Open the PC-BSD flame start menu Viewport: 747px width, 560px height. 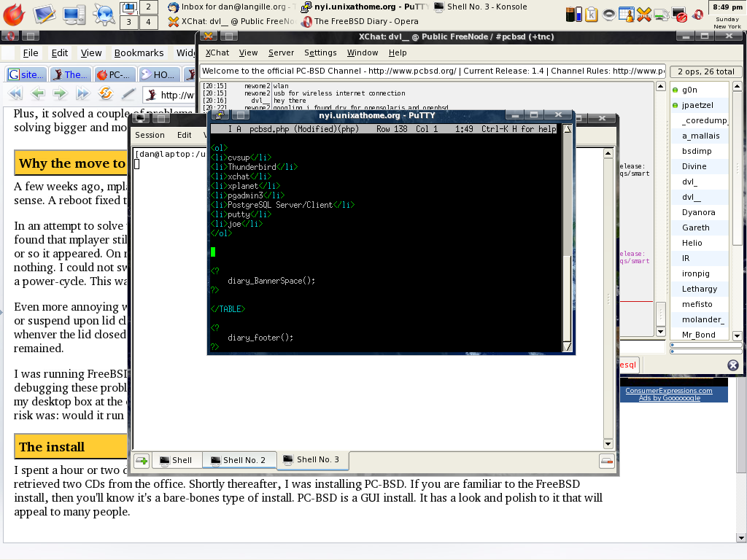point(14,15)
